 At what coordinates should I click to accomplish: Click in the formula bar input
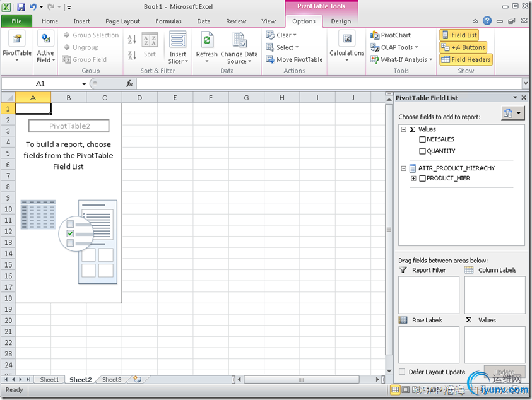tap(329, 83)
